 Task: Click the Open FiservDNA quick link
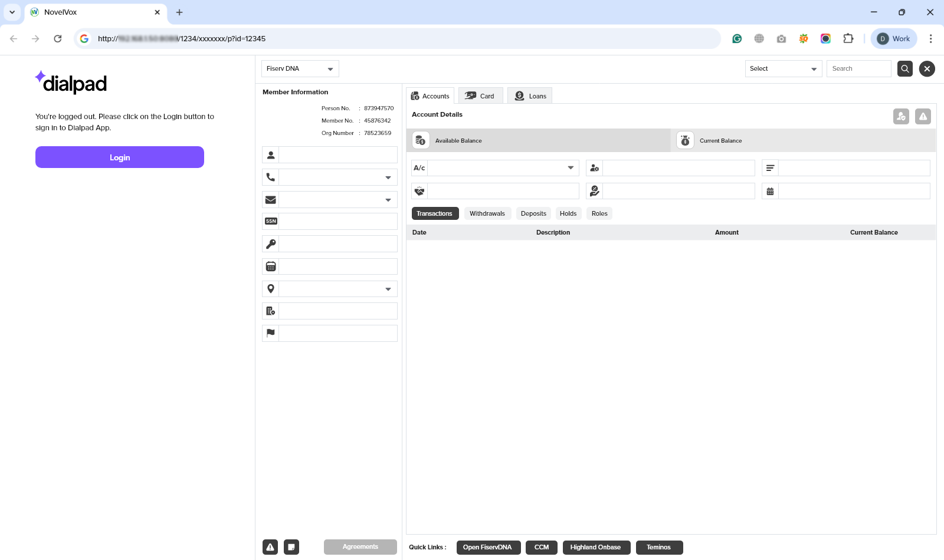pyautogui.click(x=488, y=548)
